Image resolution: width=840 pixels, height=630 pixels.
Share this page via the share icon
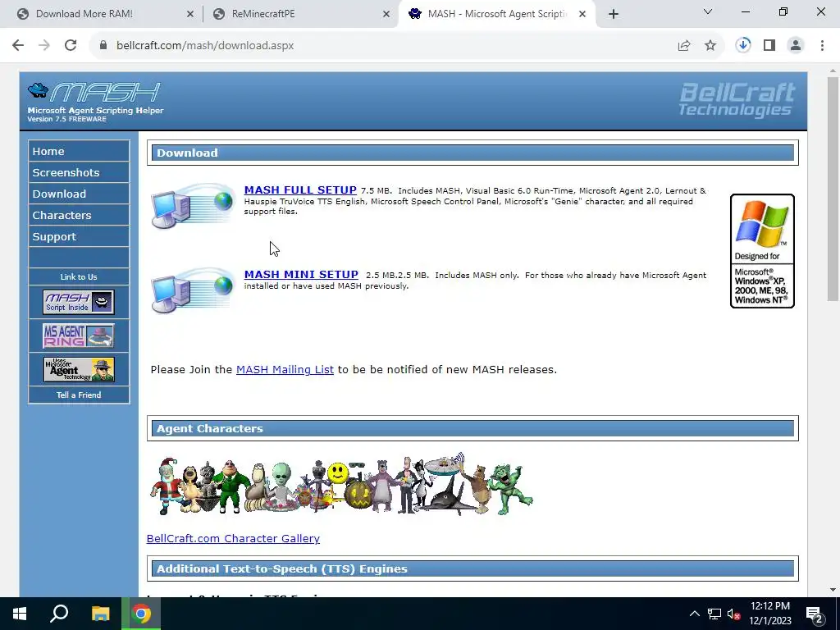tap(684, 46)
